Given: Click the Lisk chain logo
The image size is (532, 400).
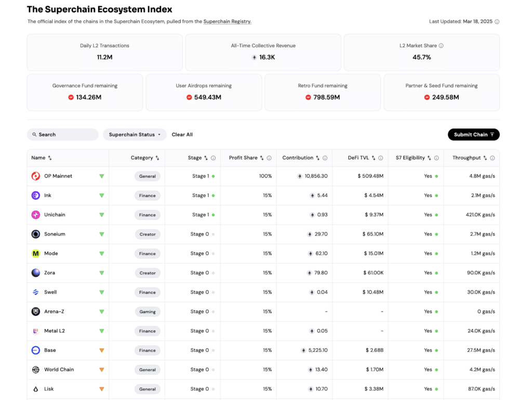Looking at the screenshot, I should pos(36,389).
